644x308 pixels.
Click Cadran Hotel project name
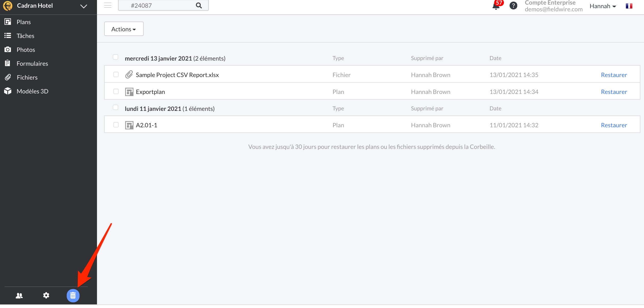click(x=35, y=6)
